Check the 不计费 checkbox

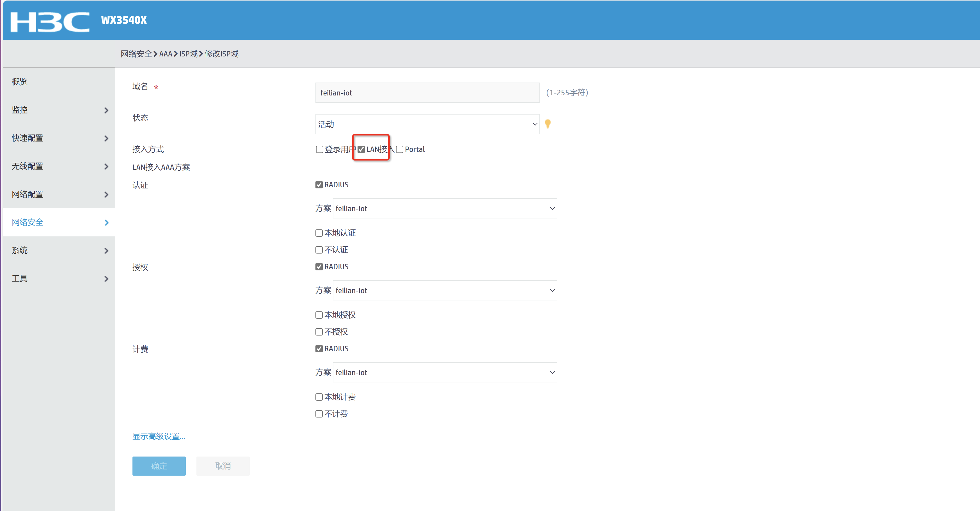tap(319, 414)
